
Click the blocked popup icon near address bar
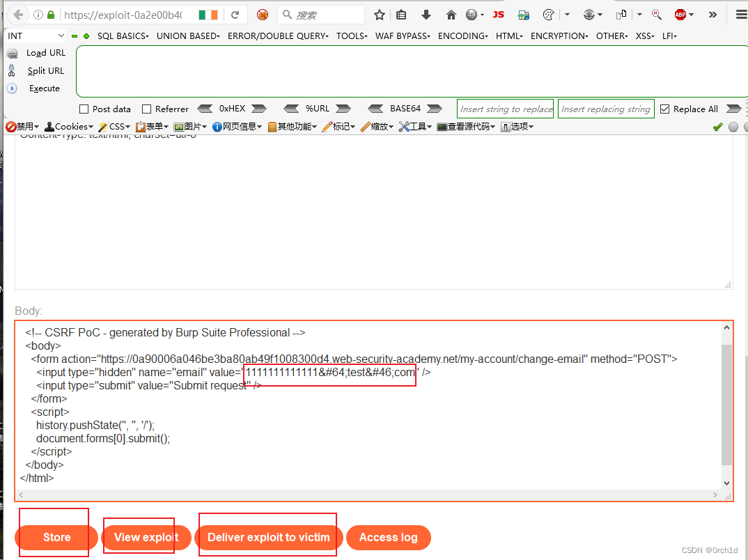[263, 15]
